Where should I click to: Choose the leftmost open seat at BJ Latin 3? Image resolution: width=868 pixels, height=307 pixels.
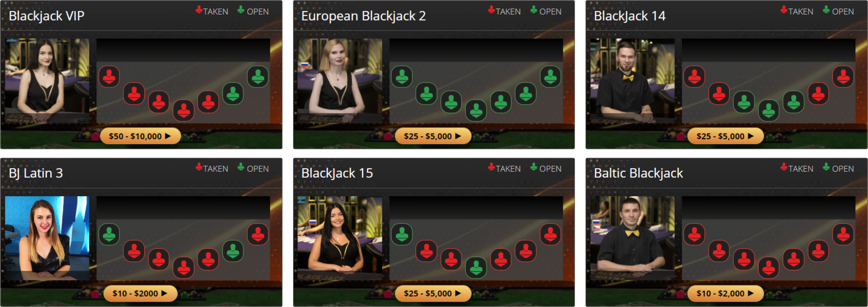pyautogui.click(x=109, y=234)
